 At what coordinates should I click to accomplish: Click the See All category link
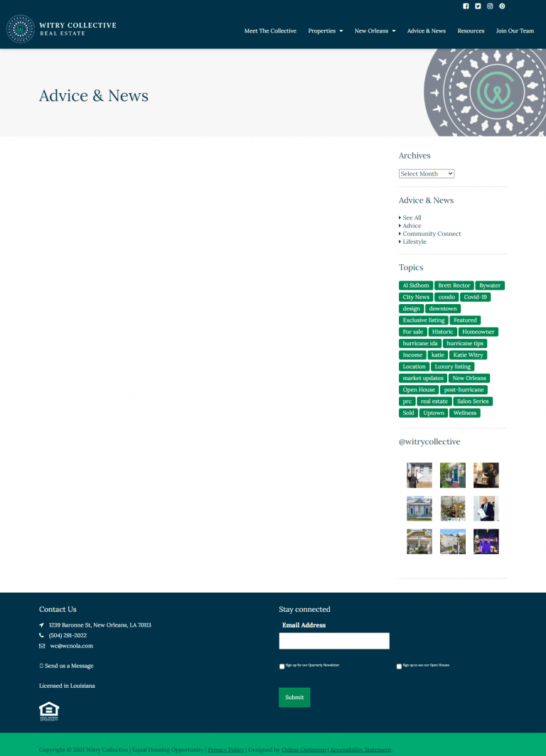[x=412, y=217]
